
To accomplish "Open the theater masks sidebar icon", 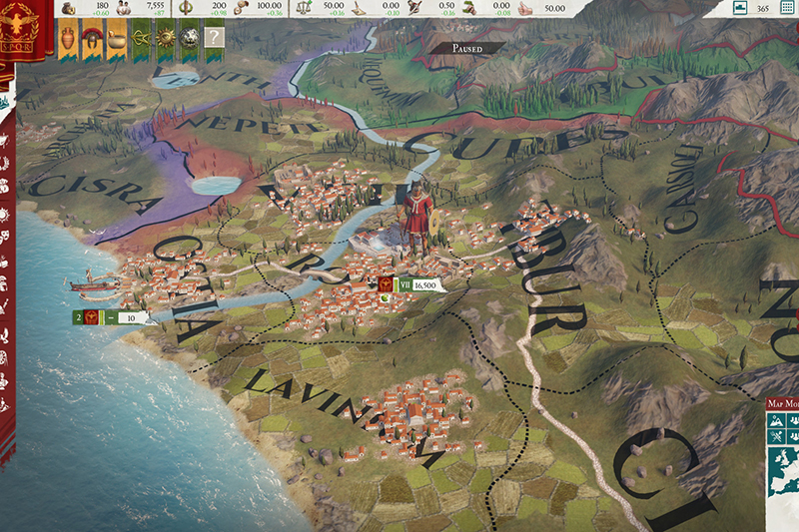I will pyautogui.click(x=5, y=237).
